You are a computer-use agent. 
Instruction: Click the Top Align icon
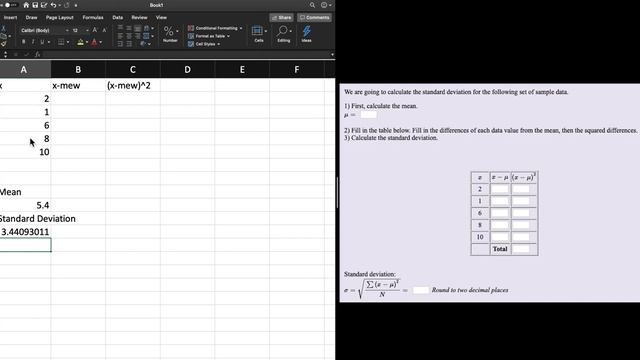click(x=120, y=28)
